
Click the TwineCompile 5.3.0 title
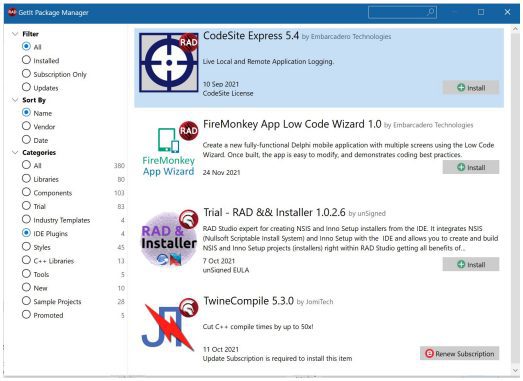pyautogui.click(x=248, y=301)
